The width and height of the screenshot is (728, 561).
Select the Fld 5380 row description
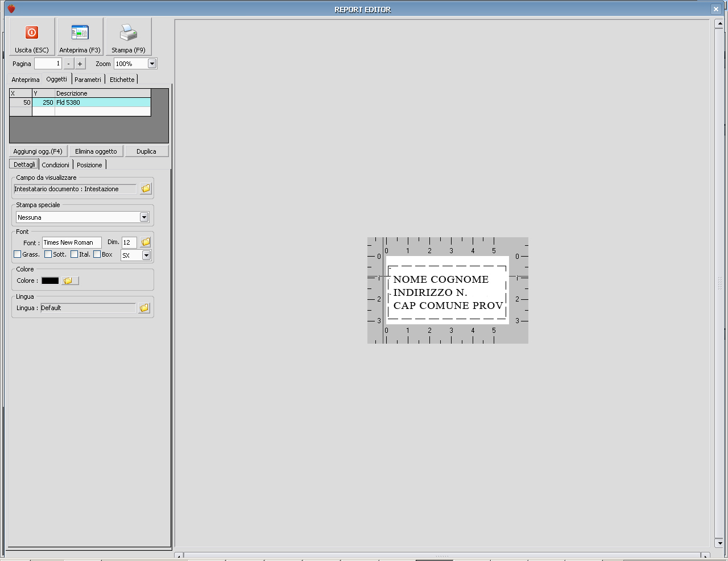(103, 102)
